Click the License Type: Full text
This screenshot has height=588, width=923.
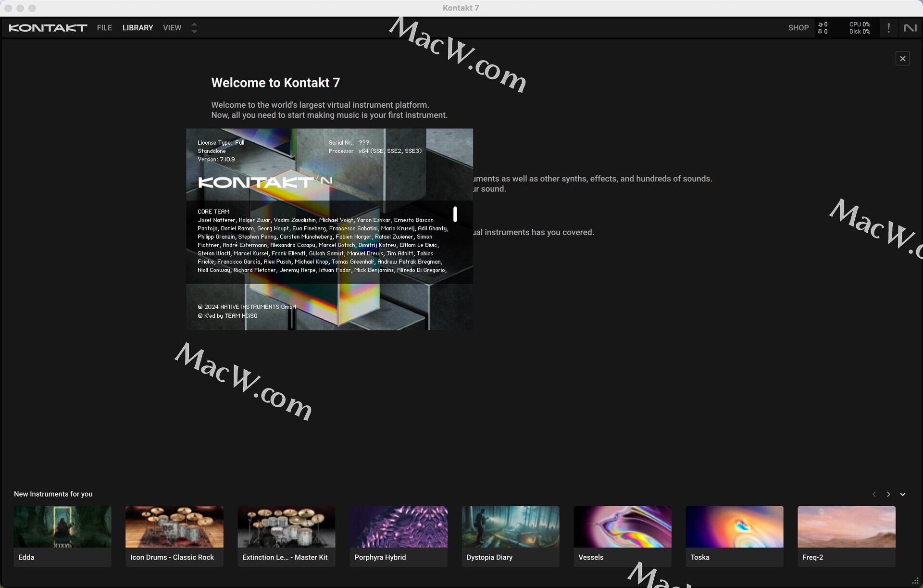point(221,143)
